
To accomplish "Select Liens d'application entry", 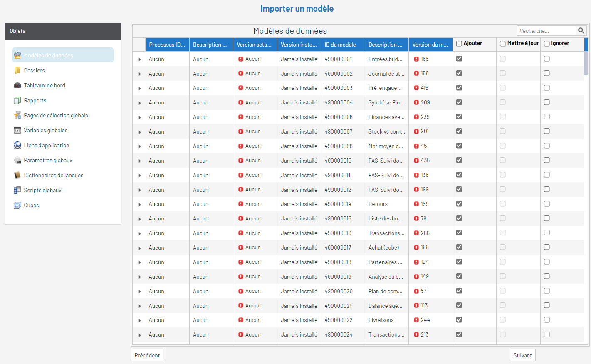I will click(47, 145).
